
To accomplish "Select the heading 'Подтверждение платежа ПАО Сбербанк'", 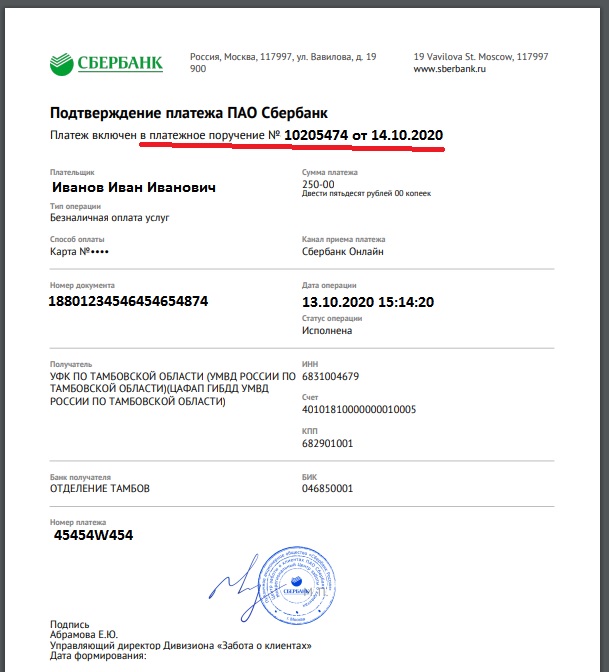I will click(x=189, y=113).
